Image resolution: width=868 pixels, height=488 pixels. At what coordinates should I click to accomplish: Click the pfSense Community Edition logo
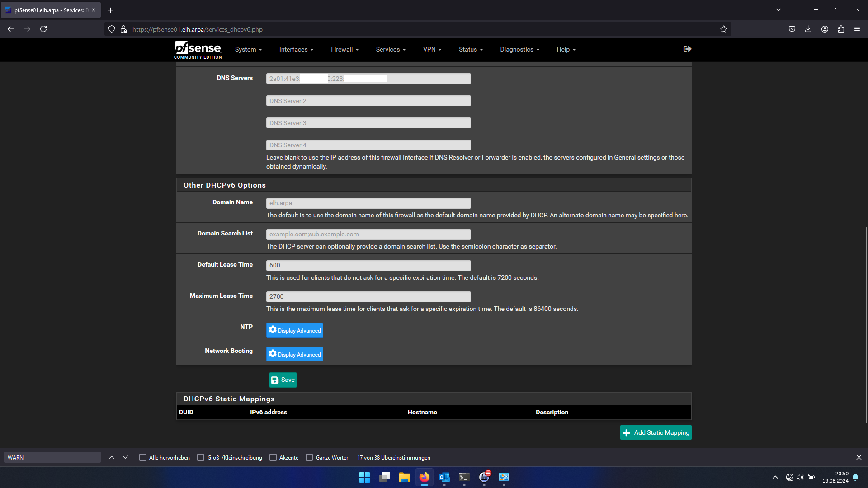198,50
